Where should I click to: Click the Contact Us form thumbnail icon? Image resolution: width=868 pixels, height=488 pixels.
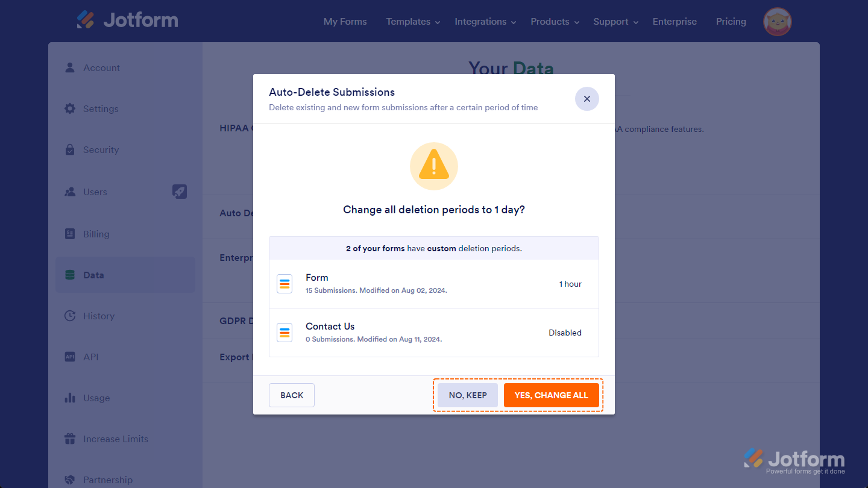(284, 332)
